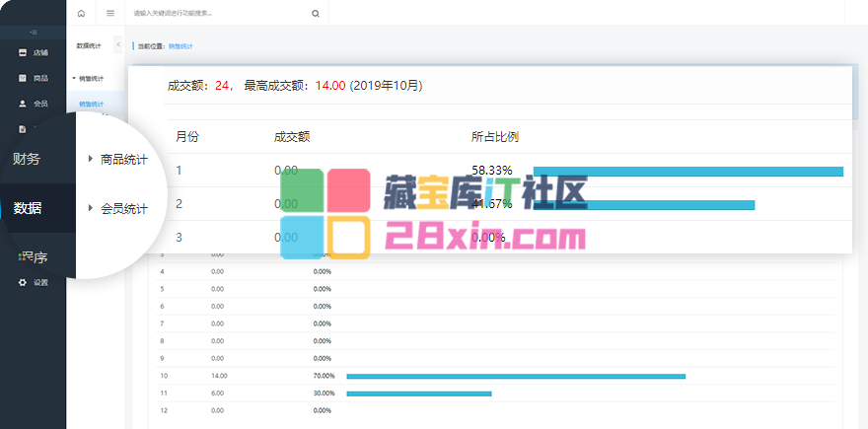Image resolution: width=868 pixels, height=429 pixels.
Task: Open the hamburger menu icon
Action: (x=110, y=13)
